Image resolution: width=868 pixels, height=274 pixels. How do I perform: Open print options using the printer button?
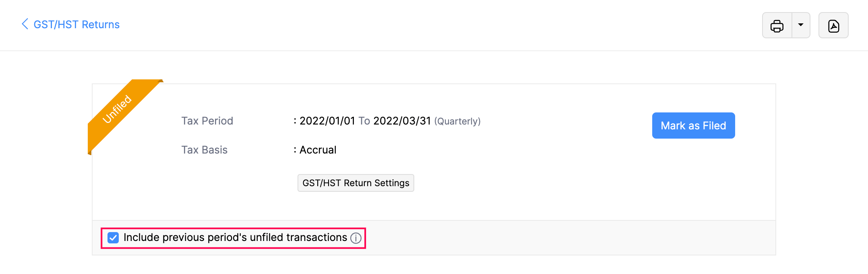[777, 25]
